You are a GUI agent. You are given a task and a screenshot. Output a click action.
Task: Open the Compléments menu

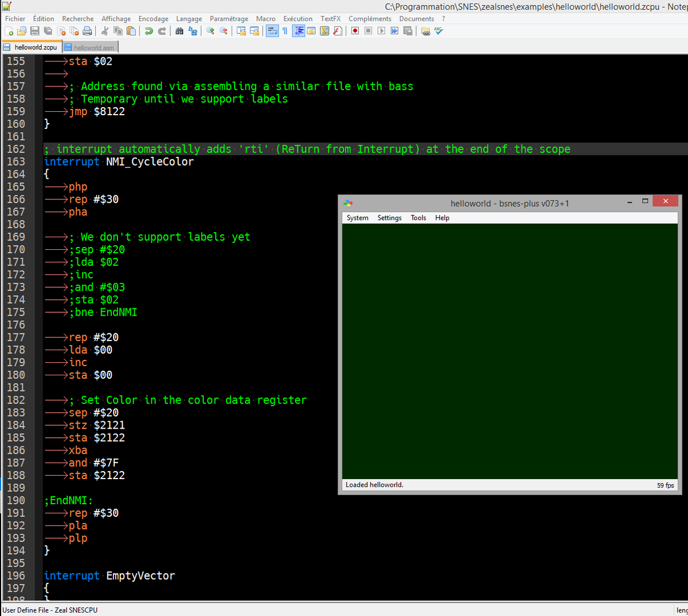point(370,18)
